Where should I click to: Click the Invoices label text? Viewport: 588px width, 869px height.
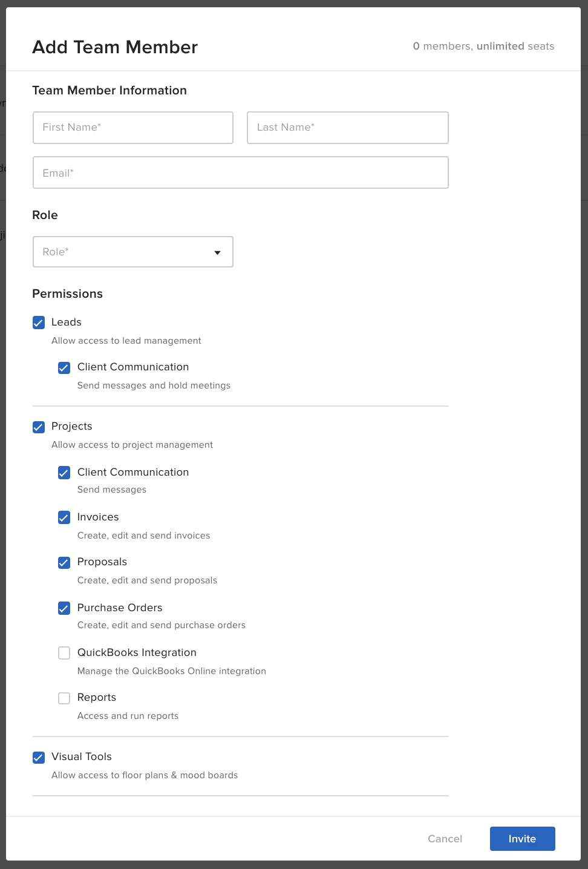(x=98, y=517)
